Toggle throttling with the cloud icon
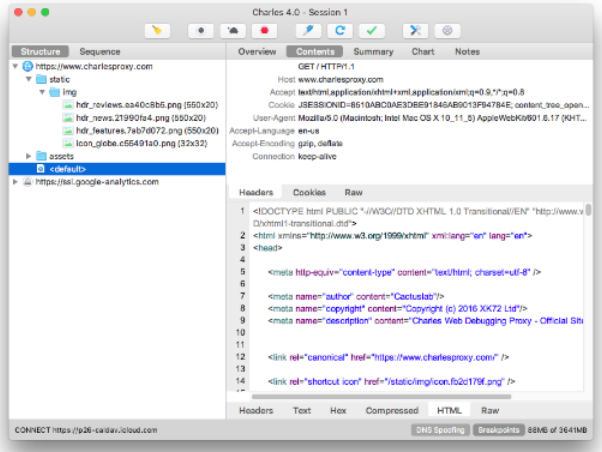602x452 pixels. pos(233,31)
